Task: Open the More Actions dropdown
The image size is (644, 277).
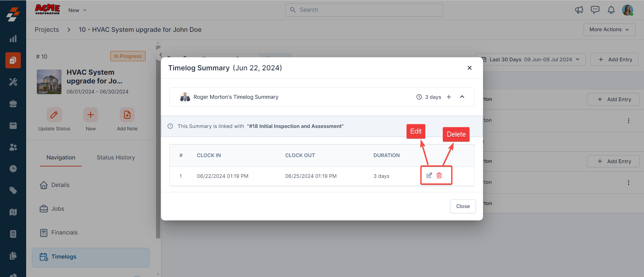Action: (609, 29)
